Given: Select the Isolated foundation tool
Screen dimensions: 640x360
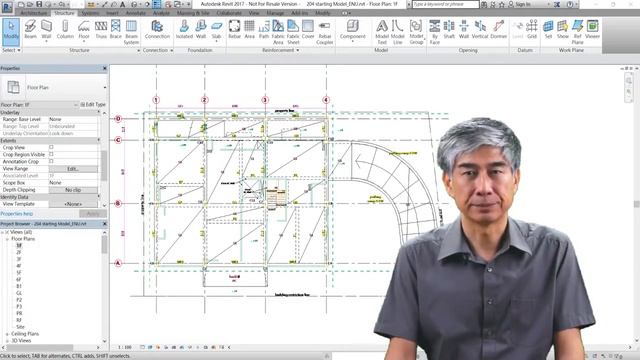Looking at the screenshot, I should click(x=184, y=29).
